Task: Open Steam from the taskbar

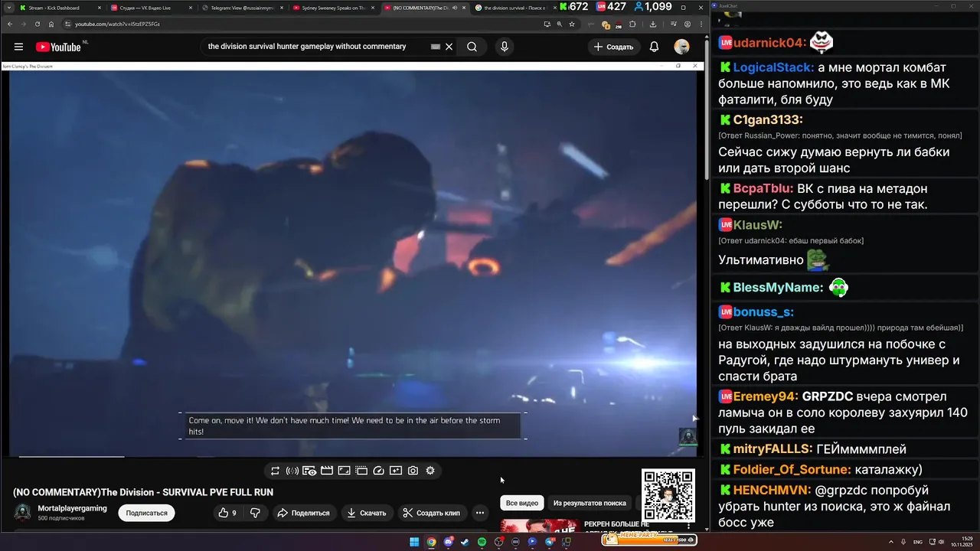Action: (465, 542)
